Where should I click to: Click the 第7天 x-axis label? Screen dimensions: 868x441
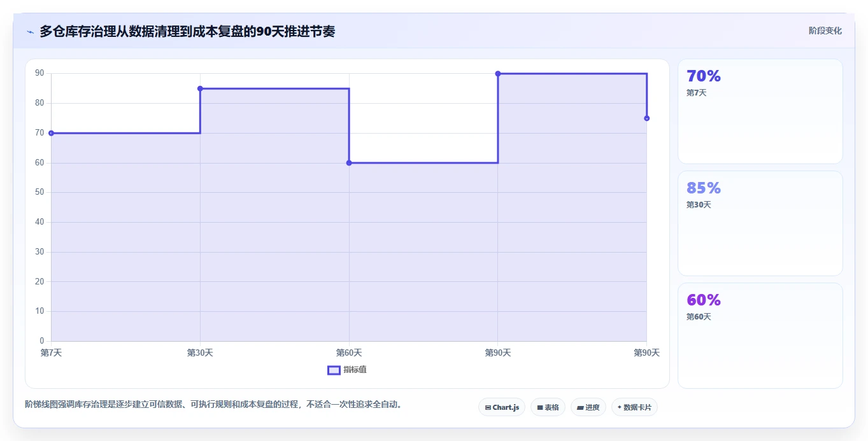(x=51, y=353)
